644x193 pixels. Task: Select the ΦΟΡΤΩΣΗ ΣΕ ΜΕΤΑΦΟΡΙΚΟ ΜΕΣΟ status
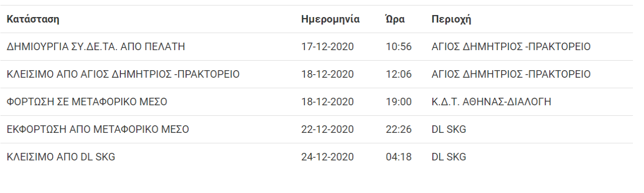pyautogui.click(x=87, y=102)
